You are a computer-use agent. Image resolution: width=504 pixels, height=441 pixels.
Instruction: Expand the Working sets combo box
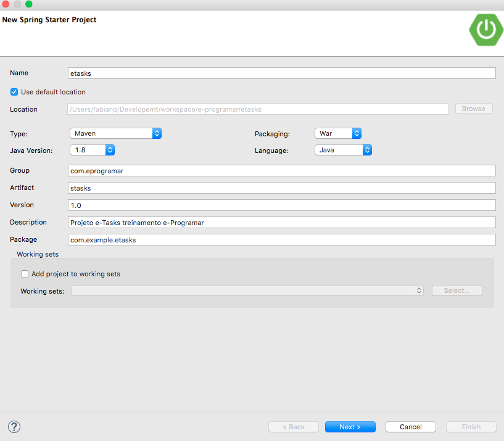tap(247, 291)
